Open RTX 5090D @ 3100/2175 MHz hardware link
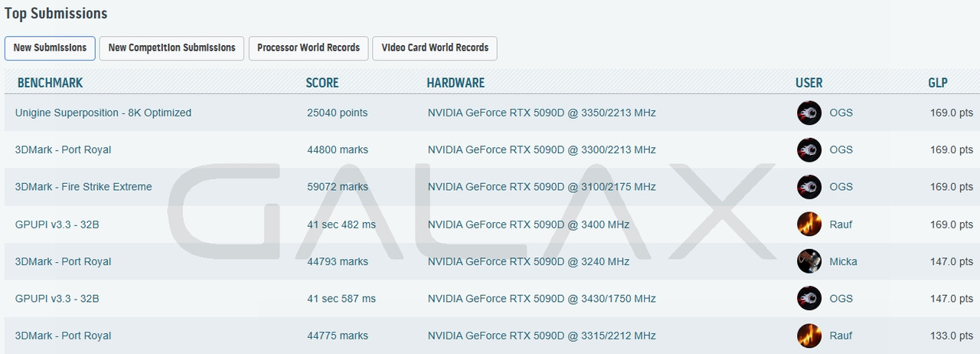The height and width of the screenshot is (354, 980). [542, 187]
